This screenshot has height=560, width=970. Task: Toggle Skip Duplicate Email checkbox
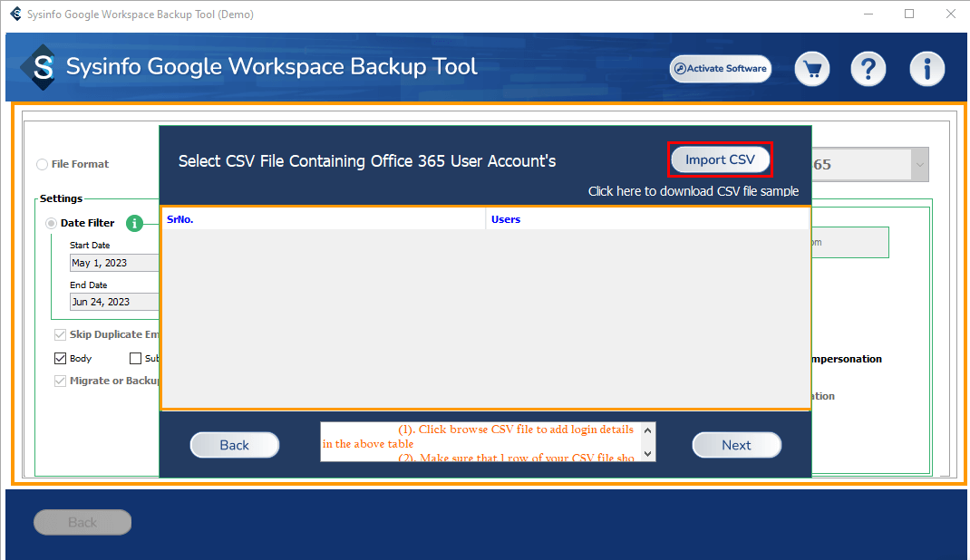60,334
